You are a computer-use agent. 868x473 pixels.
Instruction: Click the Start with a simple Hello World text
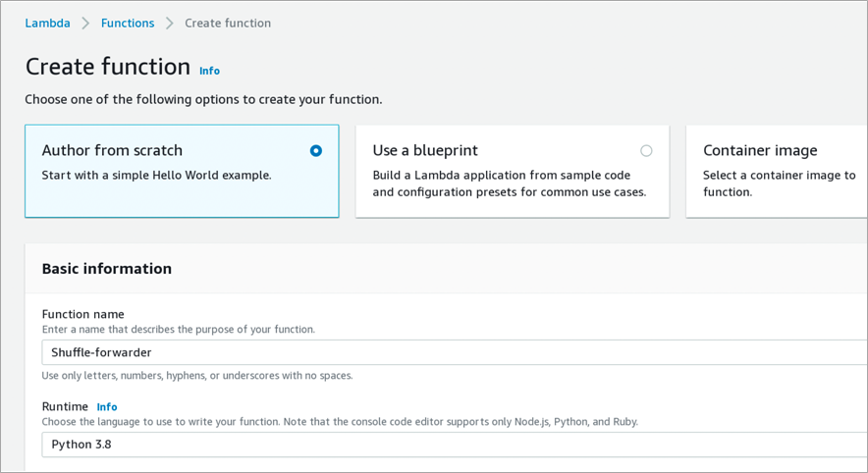click(x=157, y=176)
